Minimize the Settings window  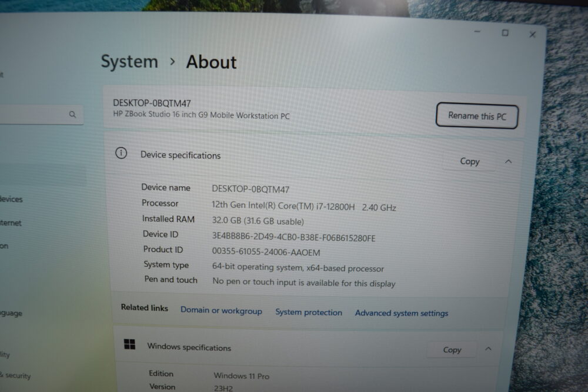tap(477, 32)
